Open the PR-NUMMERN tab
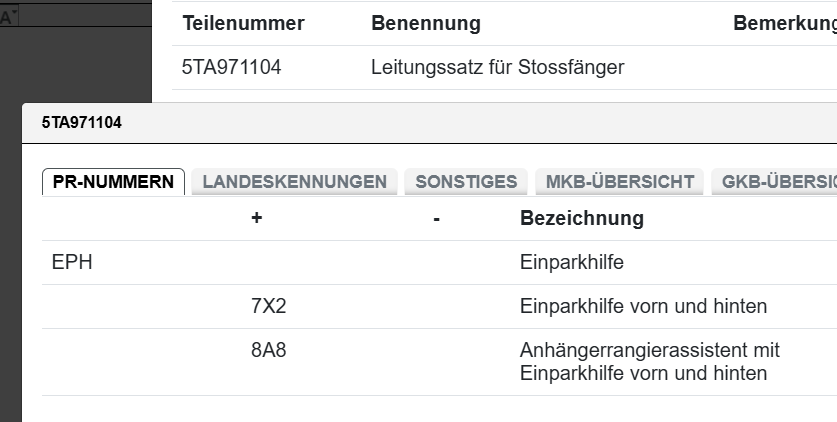837x422 pixels. click(x=113, y=182)
